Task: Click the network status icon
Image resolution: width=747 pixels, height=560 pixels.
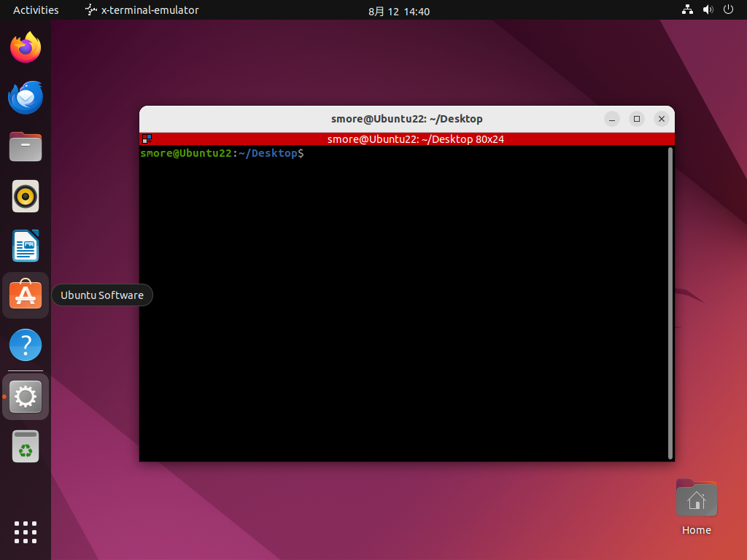Action: 686,10
